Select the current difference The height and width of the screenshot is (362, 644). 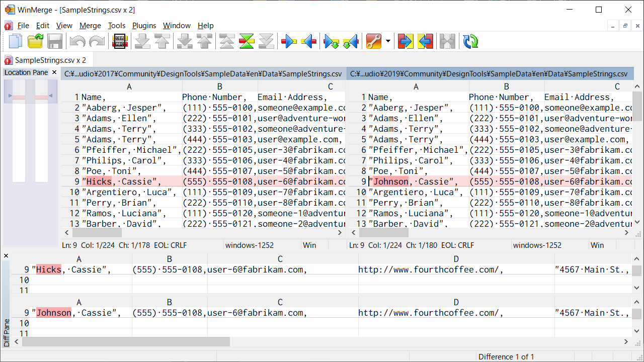246,41
